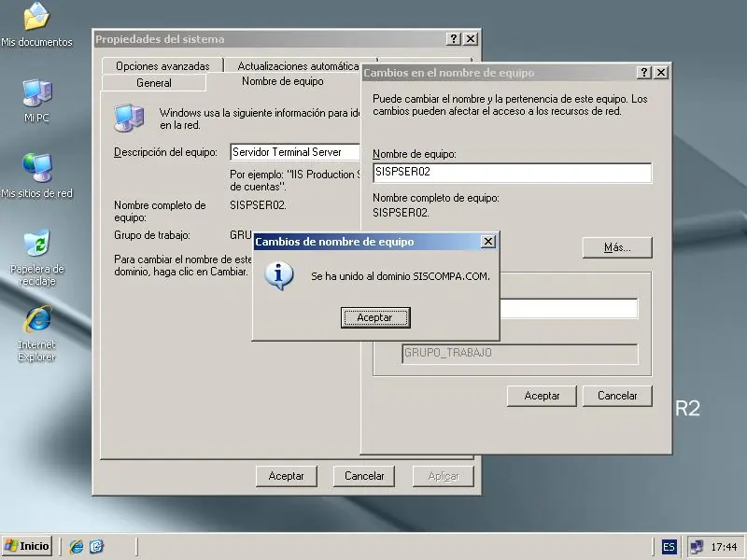Image resolution: width=747 pixels, height=560 pixels.
Task: Click the network computers tray icon
Action: tap(697, 547)
